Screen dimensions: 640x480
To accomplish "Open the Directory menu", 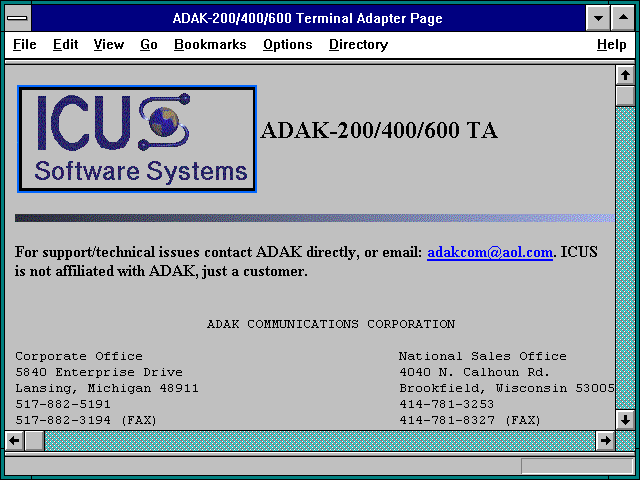I will [358, 44].
